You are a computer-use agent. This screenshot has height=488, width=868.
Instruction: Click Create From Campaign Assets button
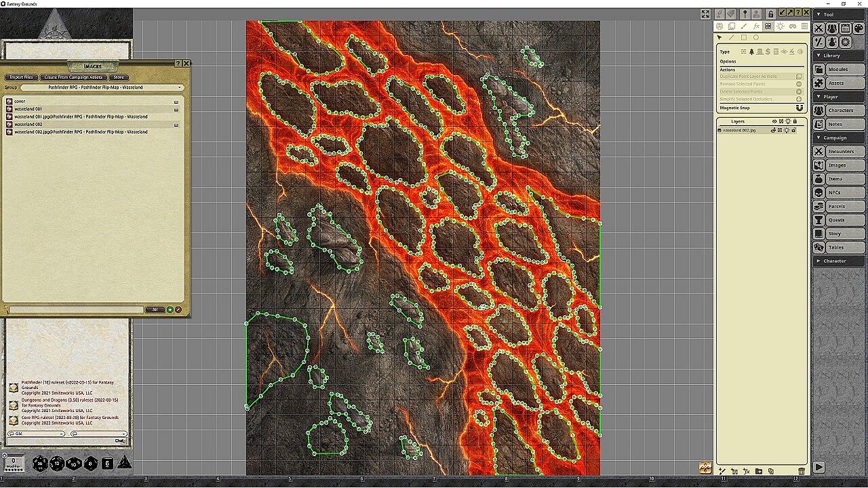tap(75, 77)
